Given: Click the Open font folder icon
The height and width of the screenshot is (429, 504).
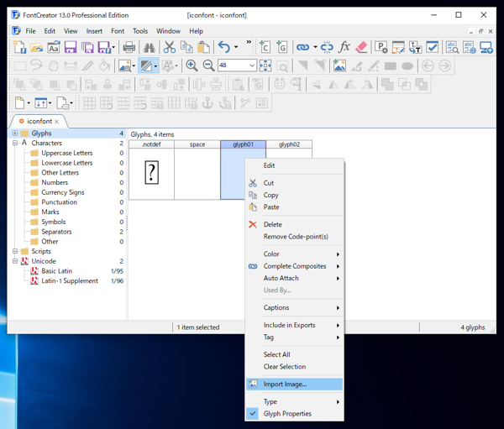Looking at the screenshot, I should pyautogui.click(x=37, y=47).
